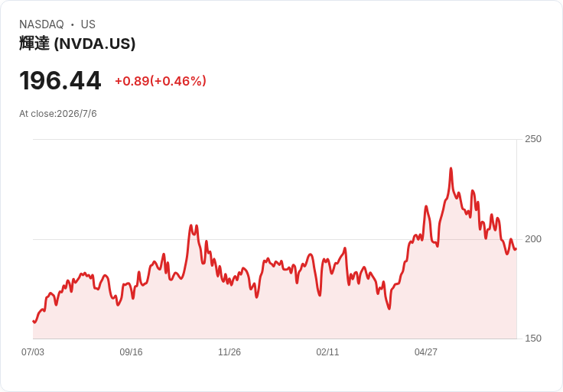Click the 200 horizontal gridline
Image resolution: width=563 pixels, height=392 pixels.
pyautogui.click(x=275, y=239)
